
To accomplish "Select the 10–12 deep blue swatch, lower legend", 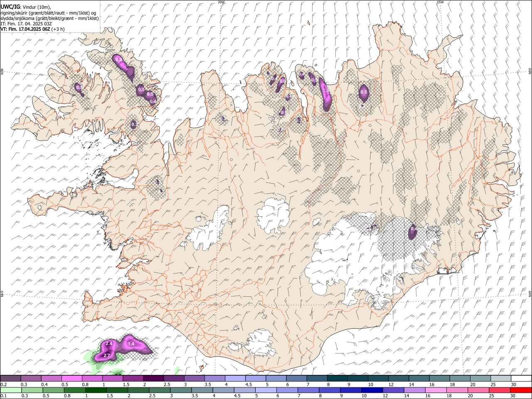I will click(372, 390).
